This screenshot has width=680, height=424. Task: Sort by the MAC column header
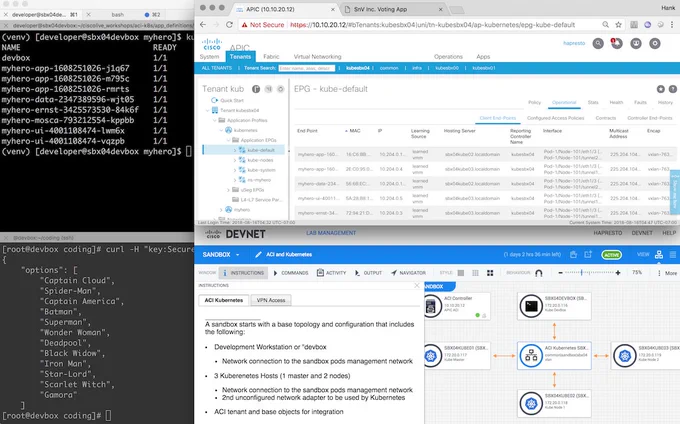click(x=353, y=130)
